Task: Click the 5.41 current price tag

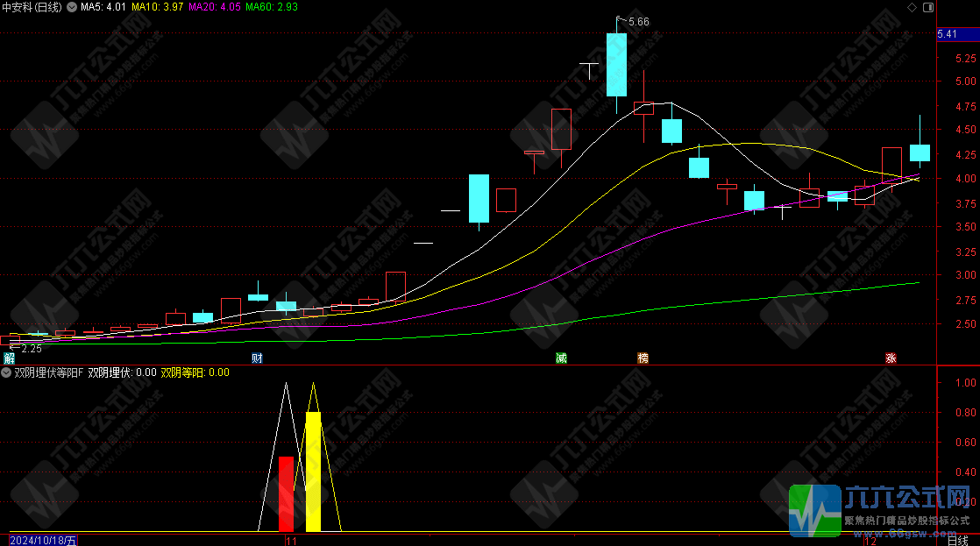Action: click(948, 34)
